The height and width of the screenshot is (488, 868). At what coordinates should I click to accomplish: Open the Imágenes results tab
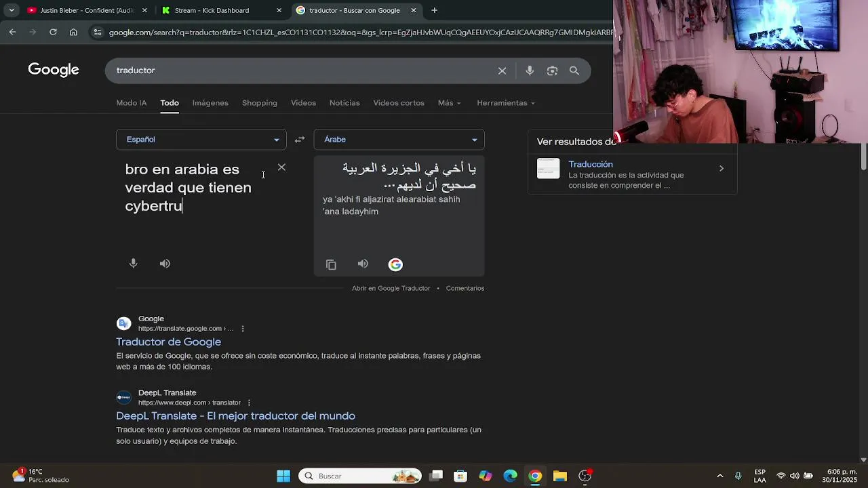(210, 103)
